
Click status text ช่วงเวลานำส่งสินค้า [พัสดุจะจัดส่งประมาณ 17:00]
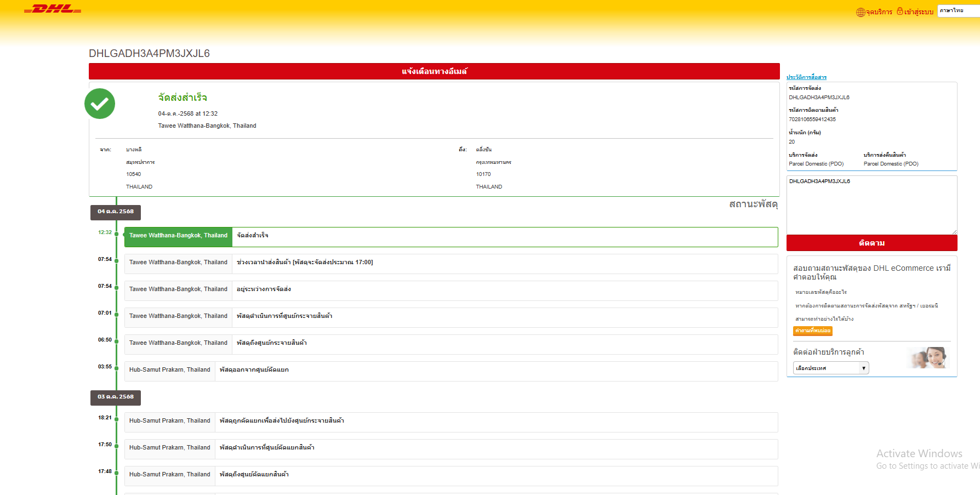[x=305, y=262]
